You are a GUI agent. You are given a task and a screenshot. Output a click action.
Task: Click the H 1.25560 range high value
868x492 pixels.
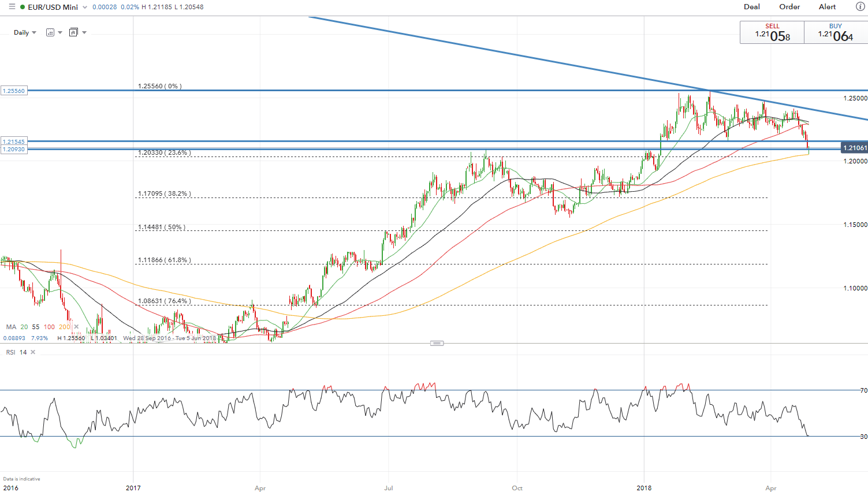coord(72,338)
